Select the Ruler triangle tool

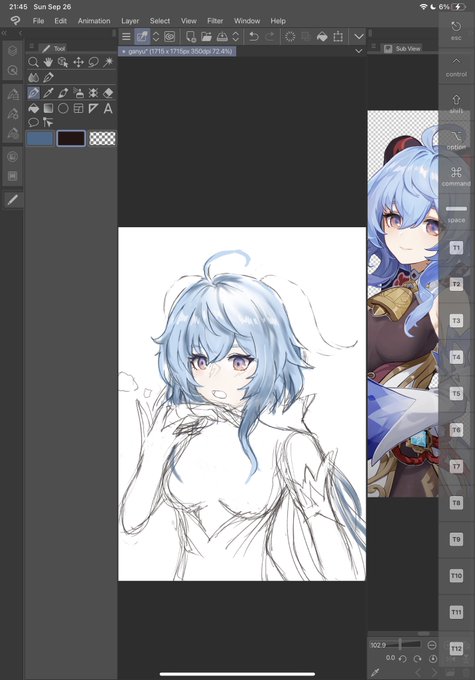click(93, 108)
